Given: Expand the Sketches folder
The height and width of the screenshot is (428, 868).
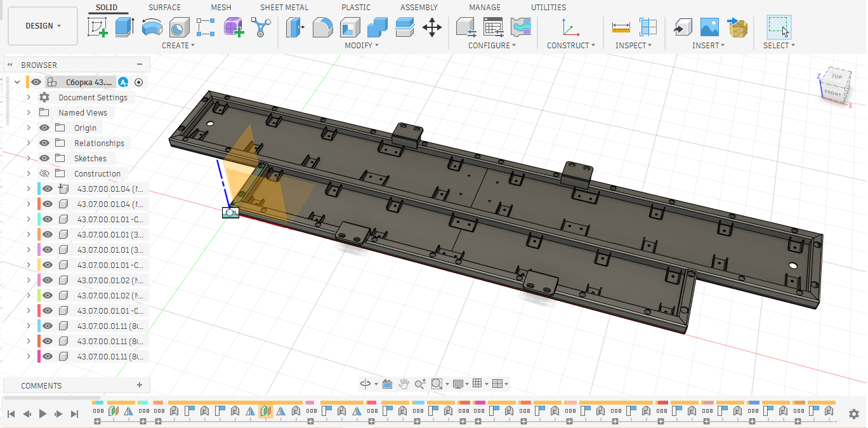Looking at the screenshot, I should [29, 158].
